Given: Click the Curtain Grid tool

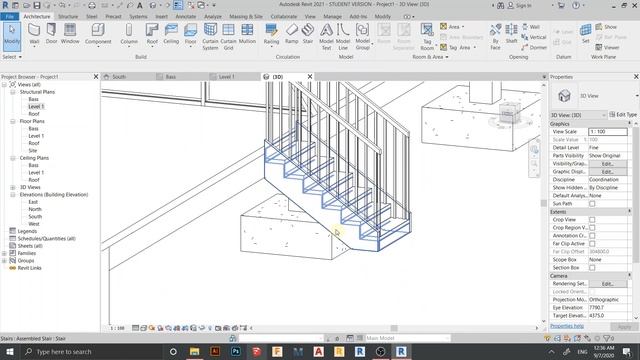Looking at the screenshot, I should coord(228,36).
